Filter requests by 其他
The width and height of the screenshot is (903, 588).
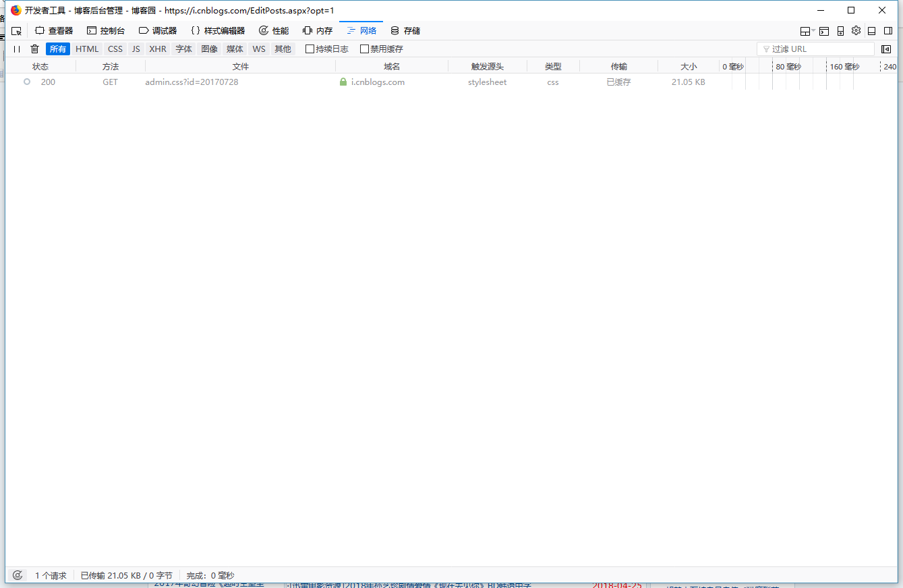tap(283, 49)
